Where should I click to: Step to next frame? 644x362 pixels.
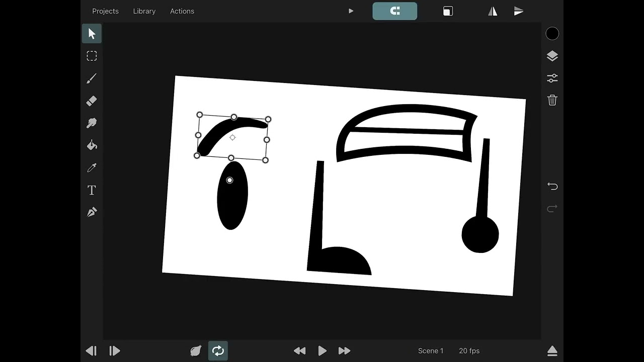tap(114, 351)
